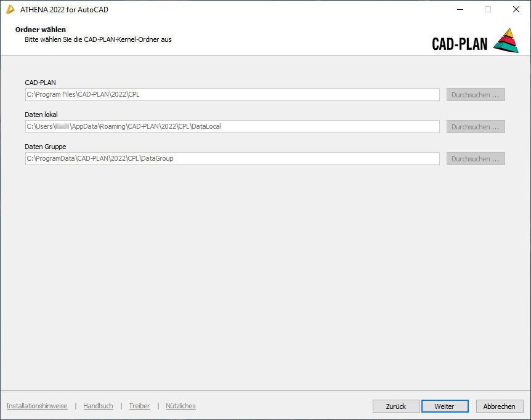
Task: Click the greyed-out maximize window button
Action: pyautogui.click(x=488, y=9)
